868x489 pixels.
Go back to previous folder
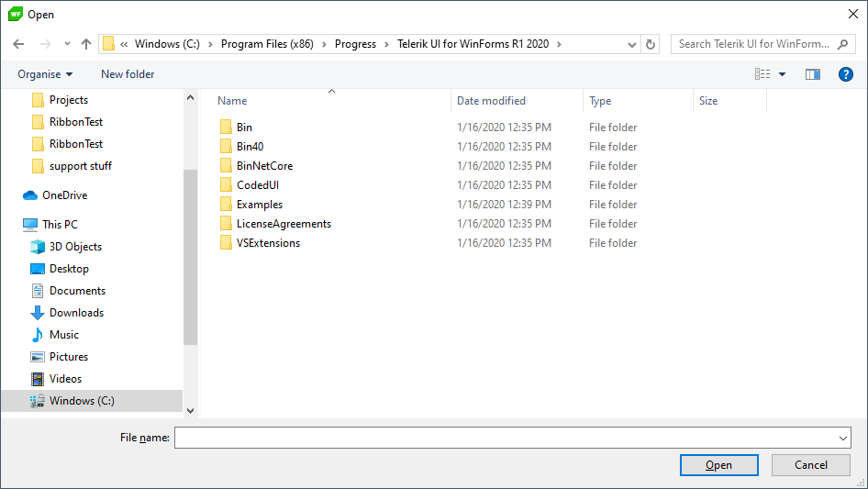18,44
